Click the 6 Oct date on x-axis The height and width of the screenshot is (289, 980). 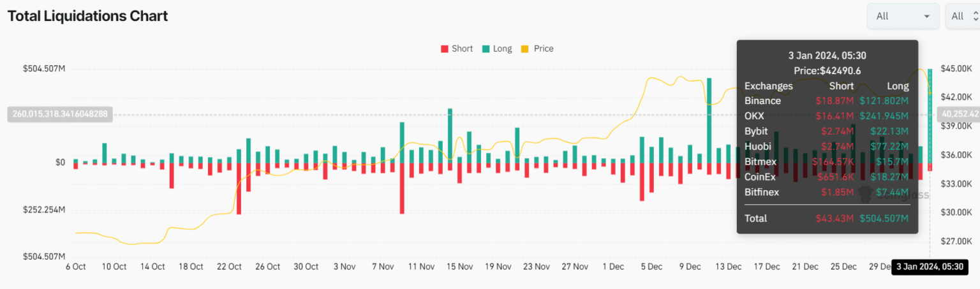click(x=76, y=267)
